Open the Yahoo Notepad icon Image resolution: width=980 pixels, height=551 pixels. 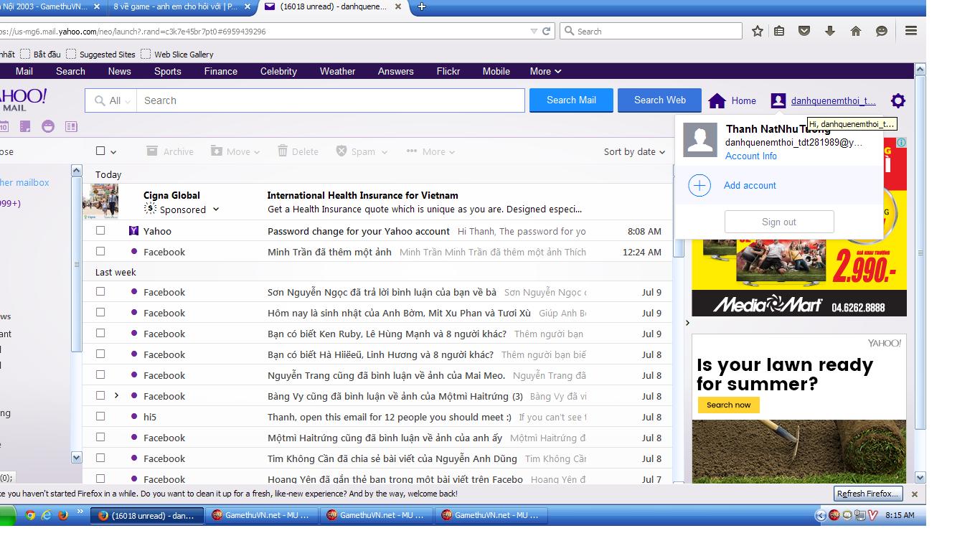(x=25, y=126)
